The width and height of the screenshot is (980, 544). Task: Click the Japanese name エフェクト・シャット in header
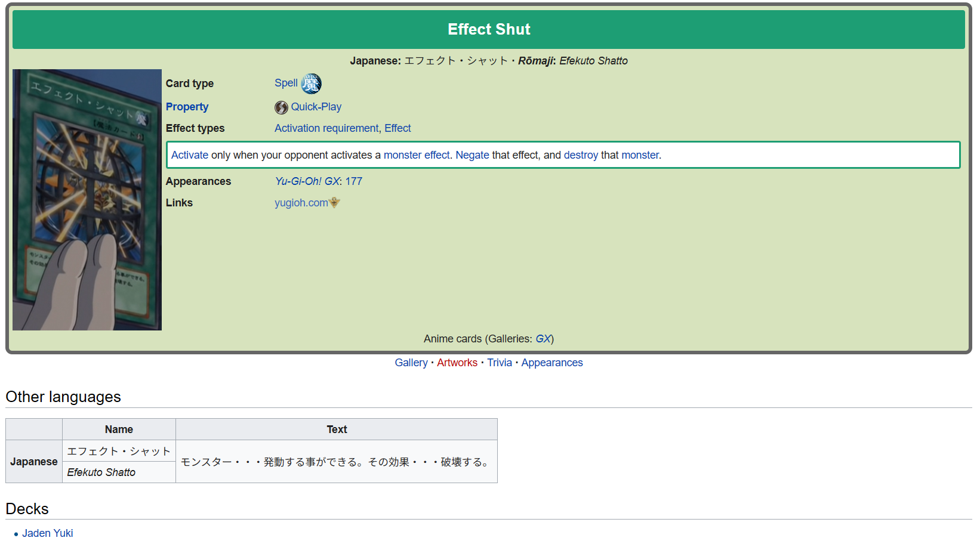click(x=456, y=61)
